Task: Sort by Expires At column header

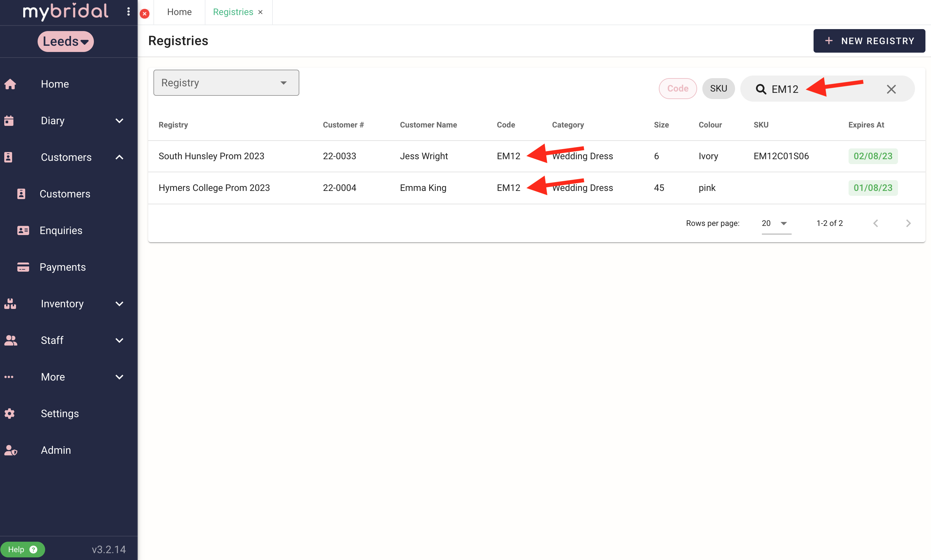Action: [866, 125]
